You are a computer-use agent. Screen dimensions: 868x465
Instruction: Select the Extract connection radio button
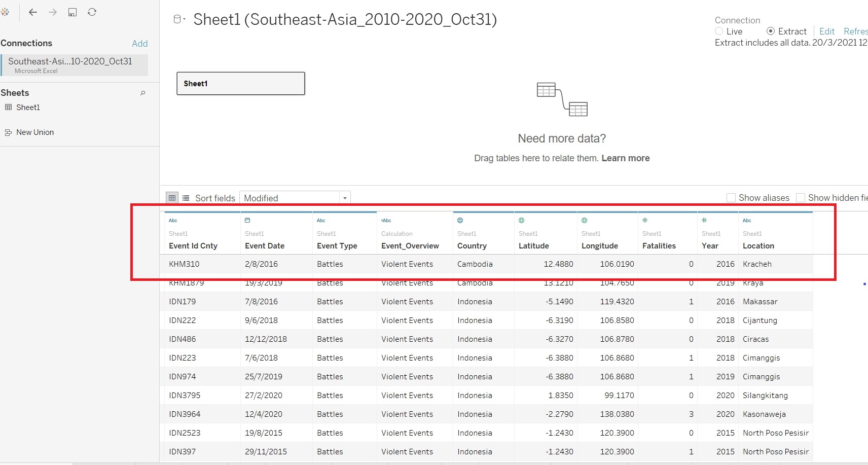coord(771,31)
